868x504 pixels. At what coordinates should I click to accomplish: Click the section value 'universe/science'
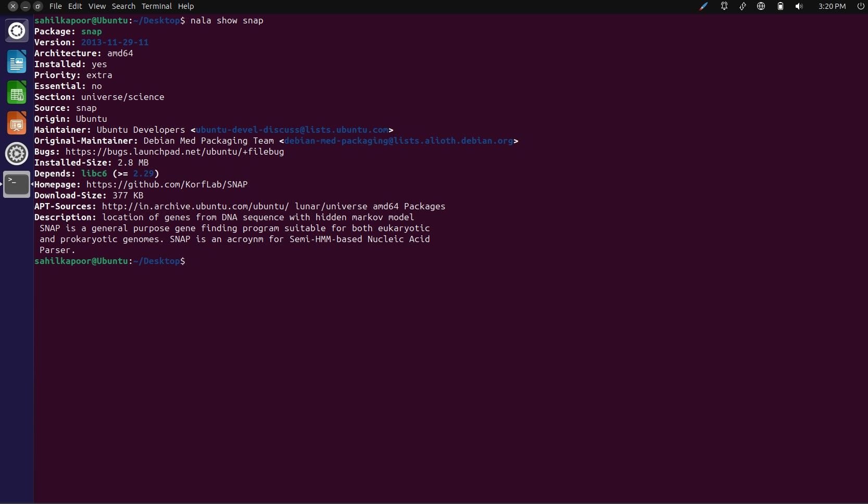(x=123, y=97)
